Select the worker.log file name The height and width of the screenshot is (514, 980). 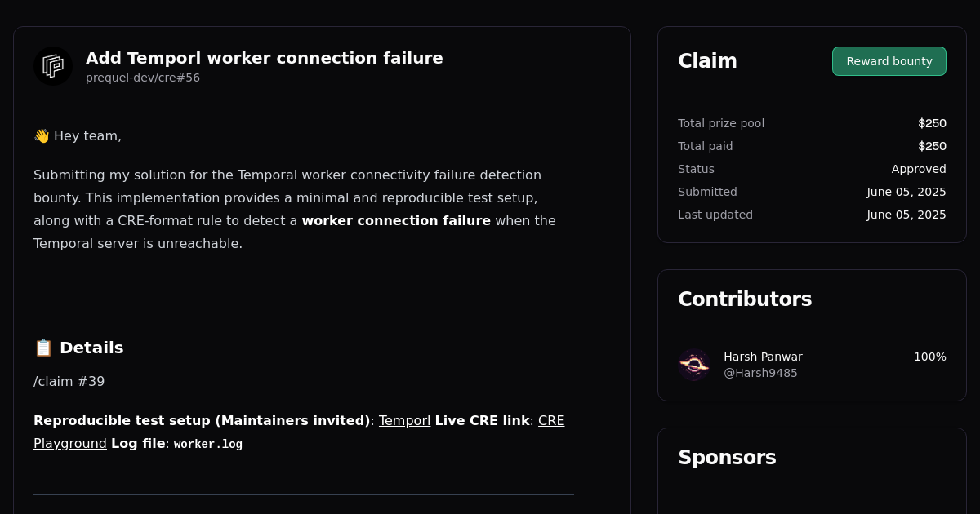(x=207, y=444)
